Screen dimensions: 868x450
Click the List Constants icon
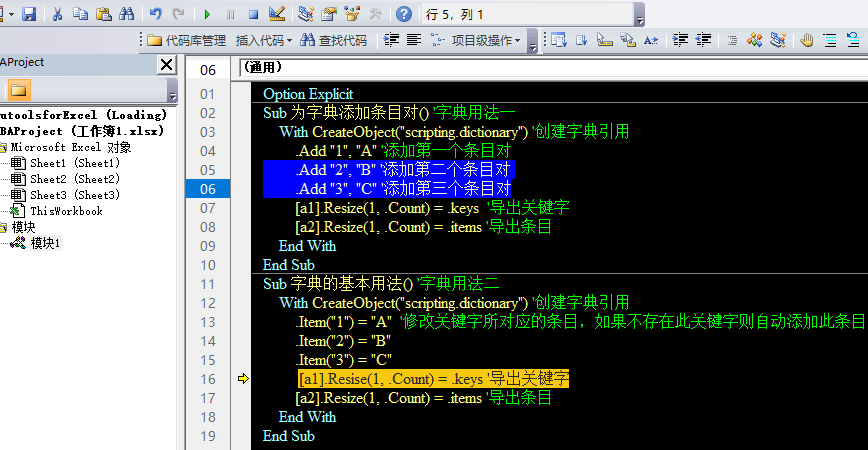point(581,40)
